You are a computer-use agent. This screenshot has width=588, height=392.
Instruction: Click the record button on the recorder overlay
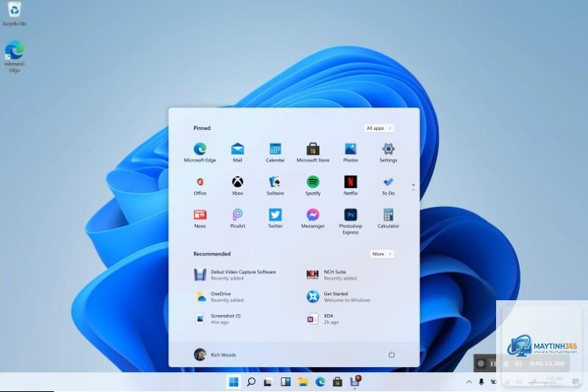(481, 363)
